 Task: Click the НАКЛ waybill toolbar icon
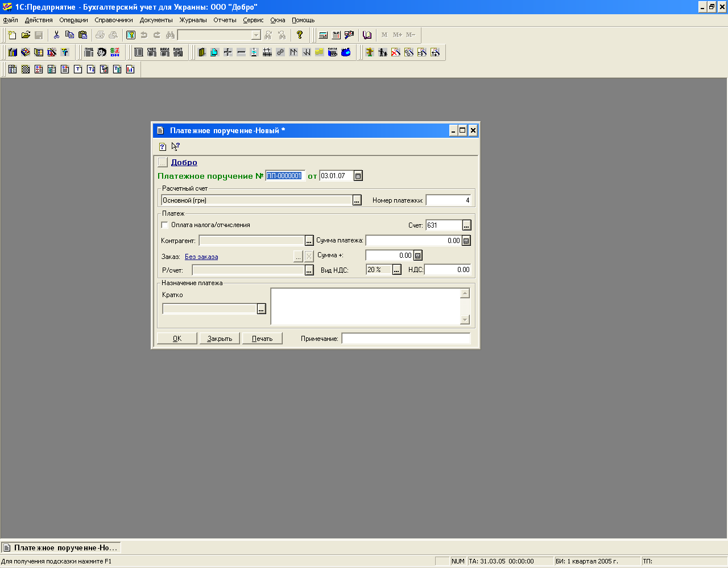click(x=165, y=52)
